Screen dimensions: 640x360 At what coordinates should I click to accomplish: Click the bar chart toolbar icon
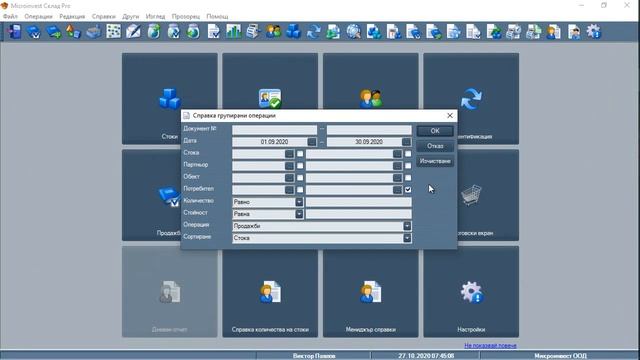(x=233, y=31)
